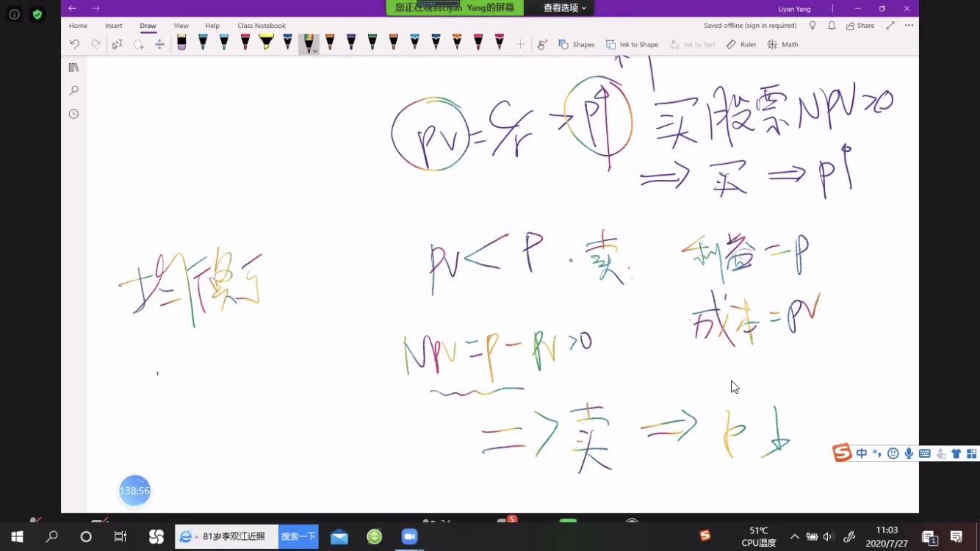Open the notebook navigation icon

(73, 68)
